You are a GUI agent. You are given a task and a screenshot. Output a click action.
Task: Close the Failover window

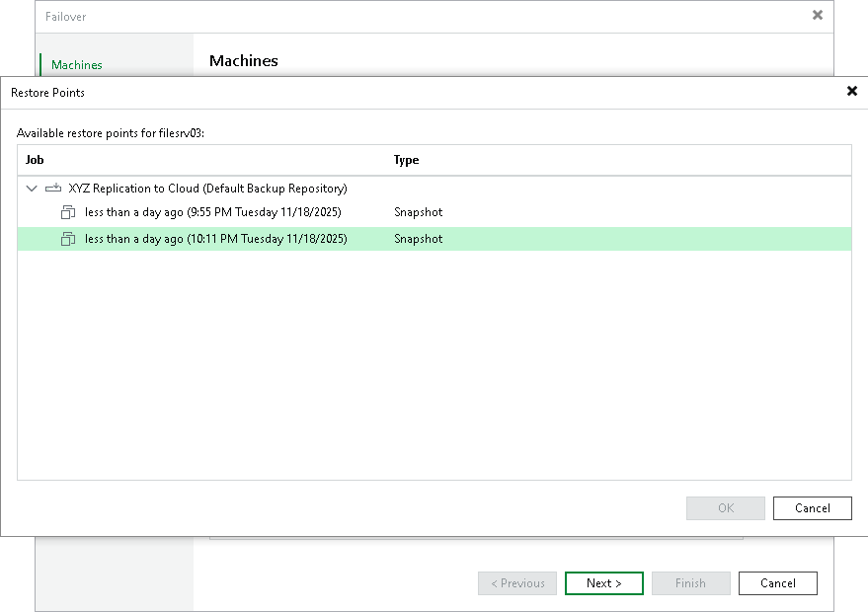coord(817,15)
